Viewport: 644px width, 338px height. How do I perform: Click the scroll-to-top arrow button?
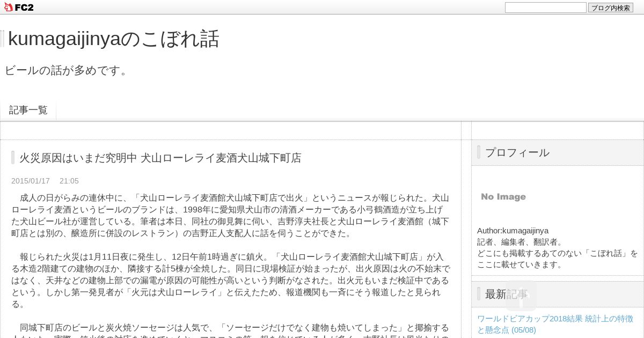521,296
